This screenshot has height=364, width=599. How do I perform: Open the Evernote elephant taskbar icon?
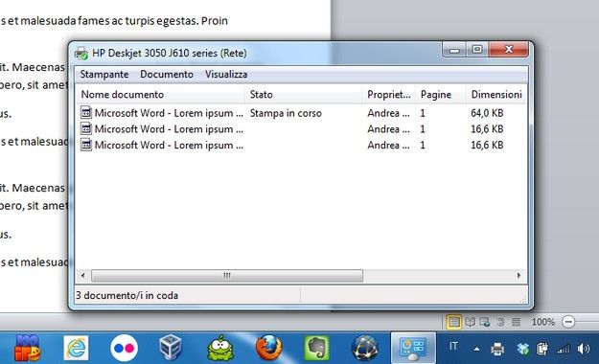coord(316,348)
